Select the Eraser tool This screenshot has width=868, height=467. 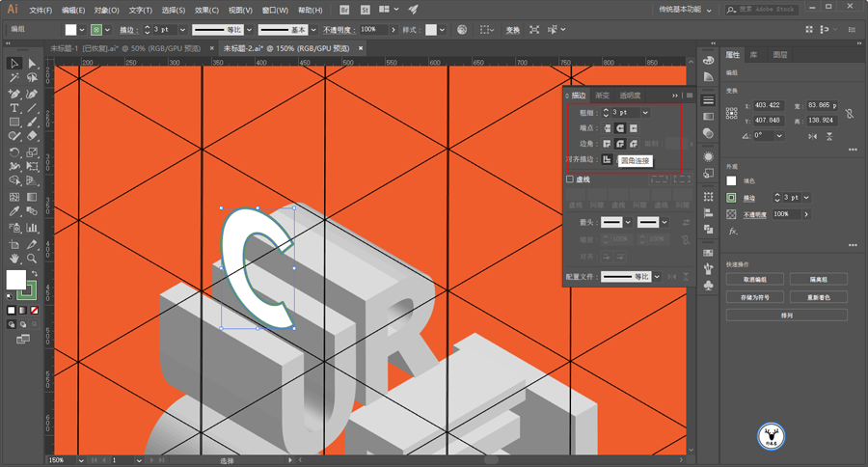32,136
